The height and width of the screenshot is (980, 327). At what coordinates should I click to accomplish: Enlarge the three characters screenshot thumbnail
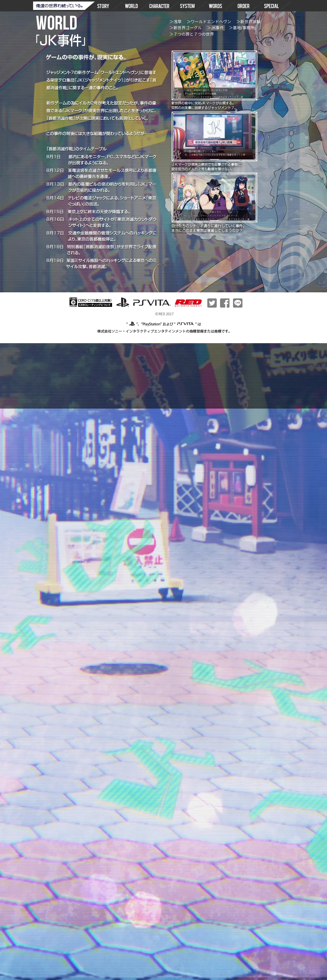click(214, 197)
